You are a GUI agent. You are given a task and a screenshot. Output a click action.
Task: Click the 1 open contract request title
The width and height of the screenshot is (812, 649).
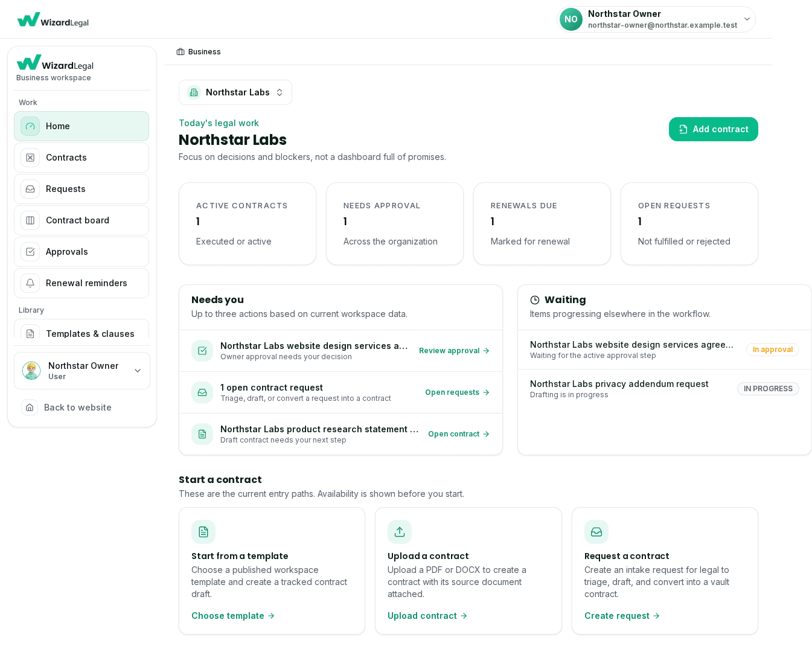[272, 388]
